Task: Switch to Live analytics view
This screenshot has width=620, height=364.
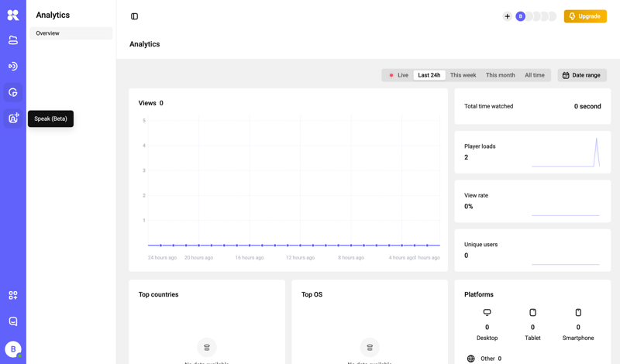Action: (x=398, y=75)
